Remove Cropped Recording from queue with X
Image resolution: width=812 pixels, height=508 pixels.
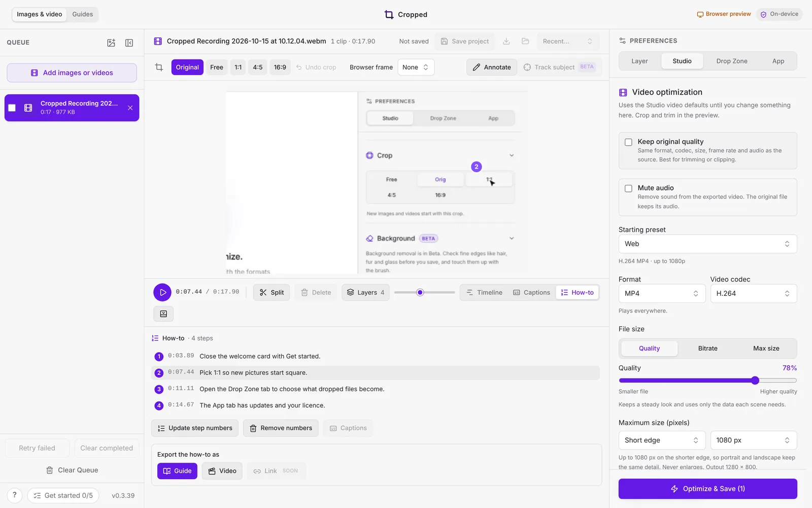click(x=130, y=108)
